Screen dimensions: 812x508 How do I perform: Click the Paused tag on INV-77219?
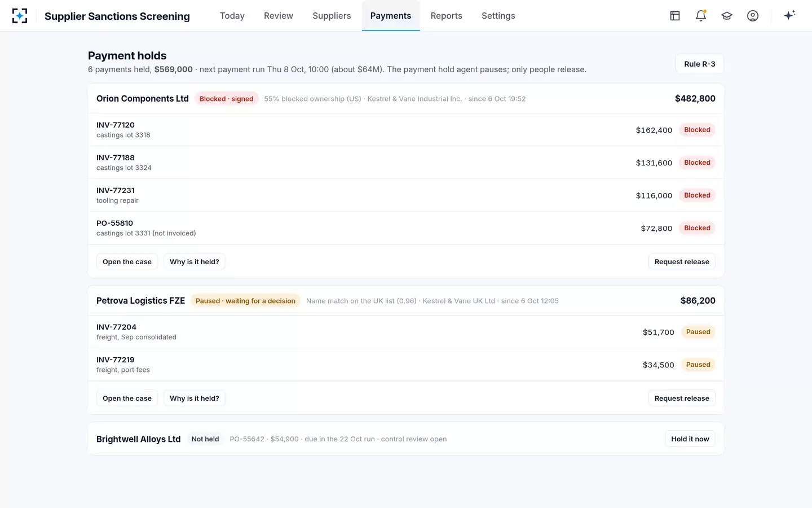click(x=698, y=365)
